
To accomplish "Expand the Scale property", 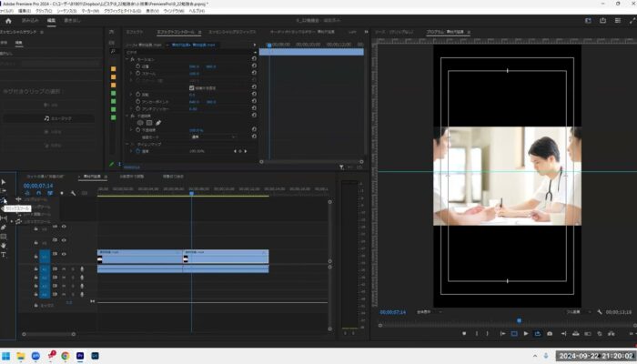I will tap(131, 73).
